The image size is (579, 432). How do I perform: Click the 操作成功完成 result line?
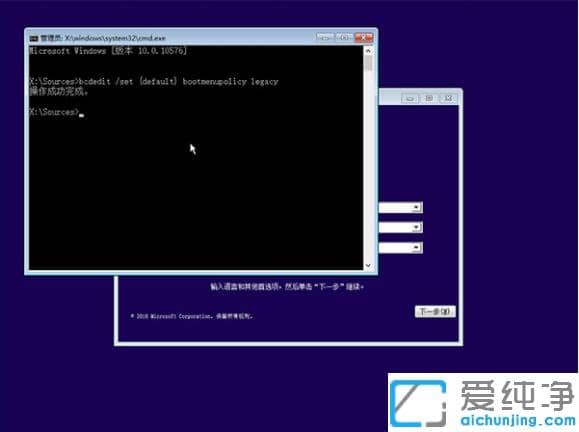pos(59,91)
